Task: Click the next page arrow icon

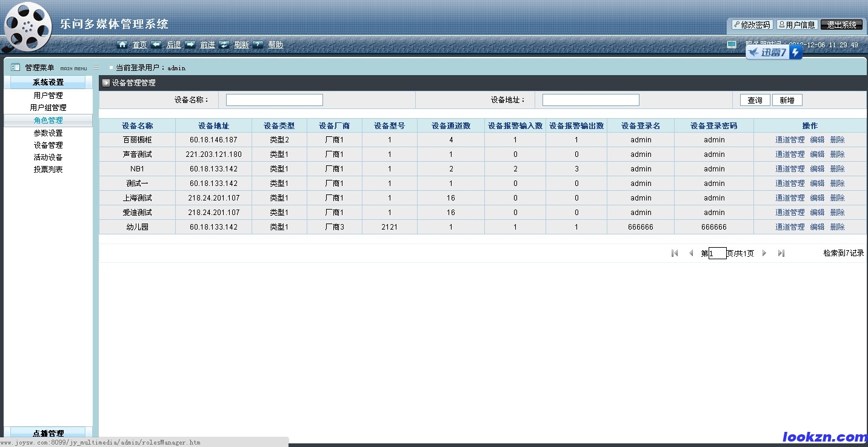Action: coord(764,253)
